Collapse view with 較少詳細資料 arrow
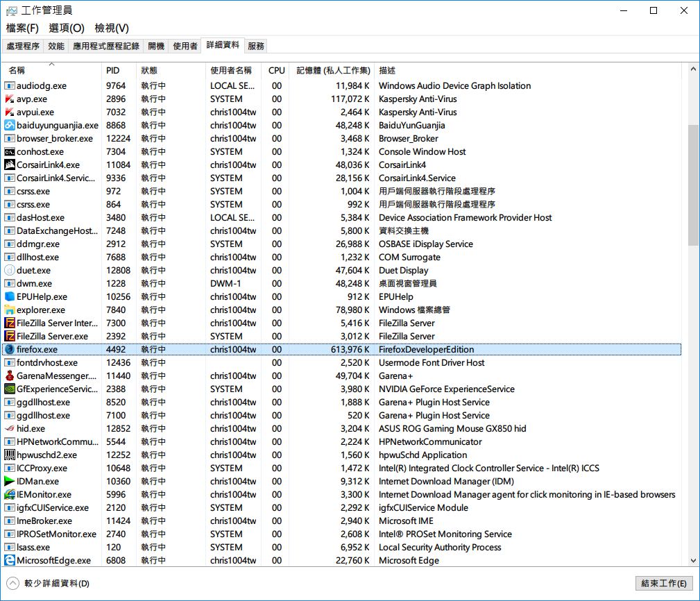700x601 pixels. 12,584
